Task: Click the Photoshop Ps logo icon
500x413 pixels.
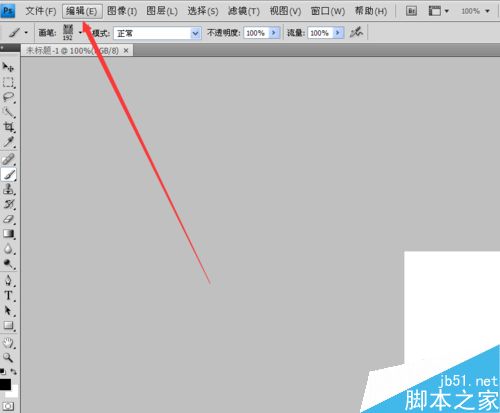Action: point(8,11)
